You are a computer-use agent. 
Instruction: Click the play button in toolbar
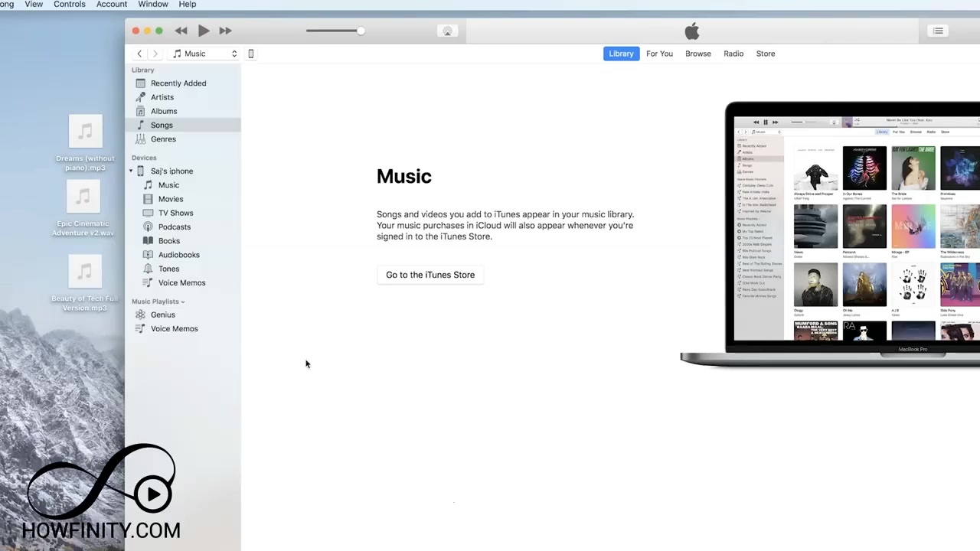[204, 31]
